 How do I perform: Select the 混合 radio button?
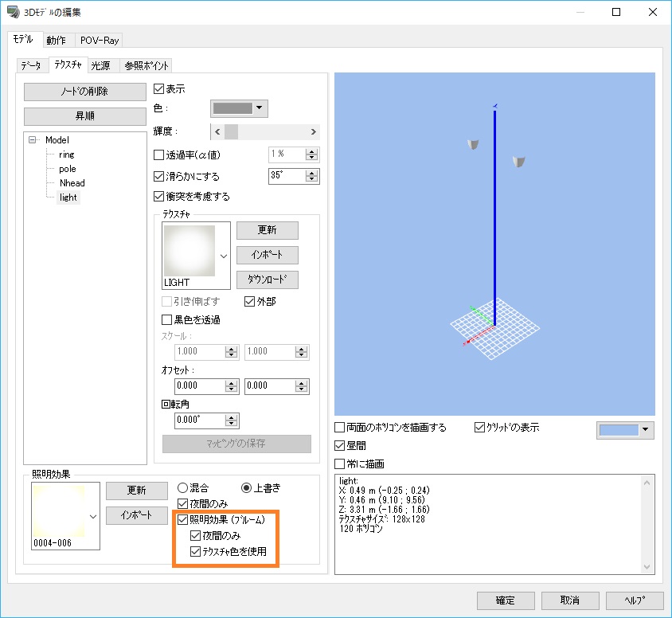tap(182, 487)
